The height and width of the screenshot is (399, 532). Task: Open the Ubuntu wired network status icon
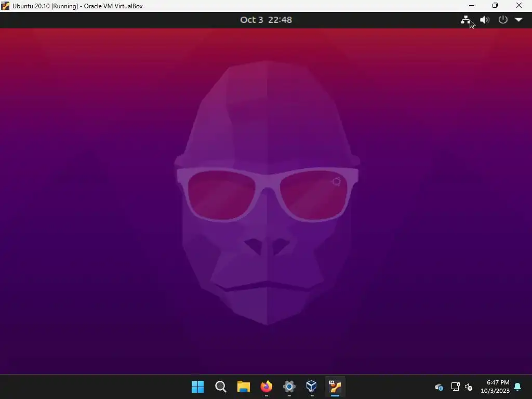tap(465, 20)
